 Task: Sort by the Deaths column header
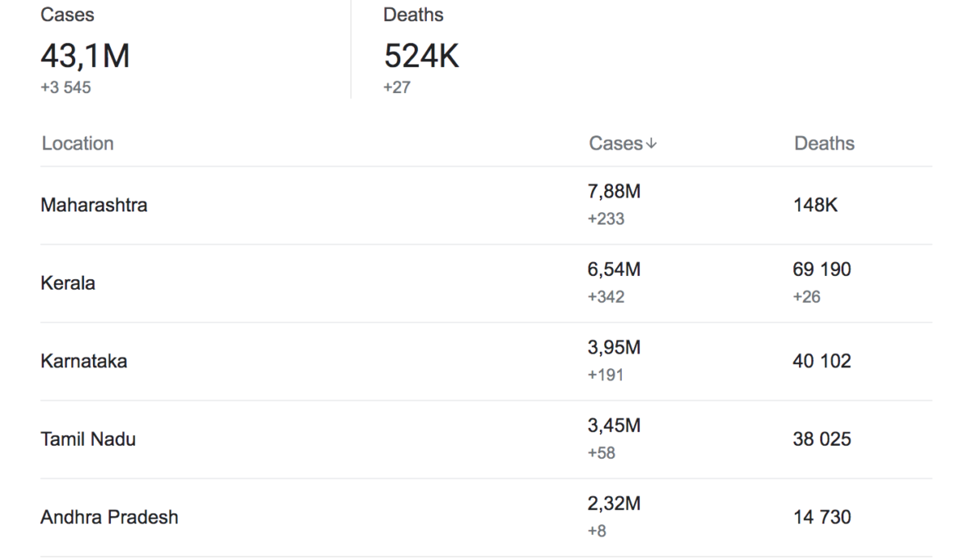824,144
